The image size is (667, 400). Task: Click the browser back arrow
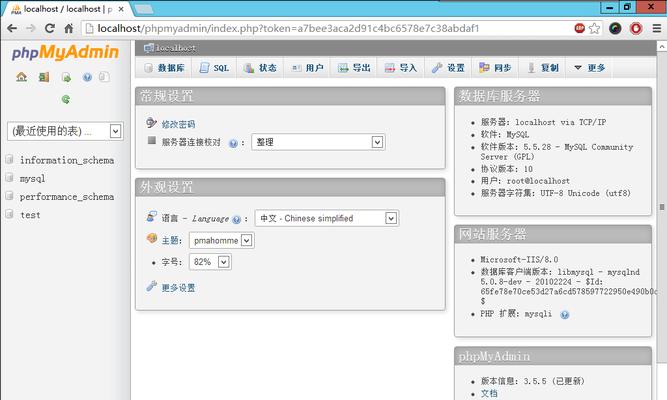[x=12, y=29]
